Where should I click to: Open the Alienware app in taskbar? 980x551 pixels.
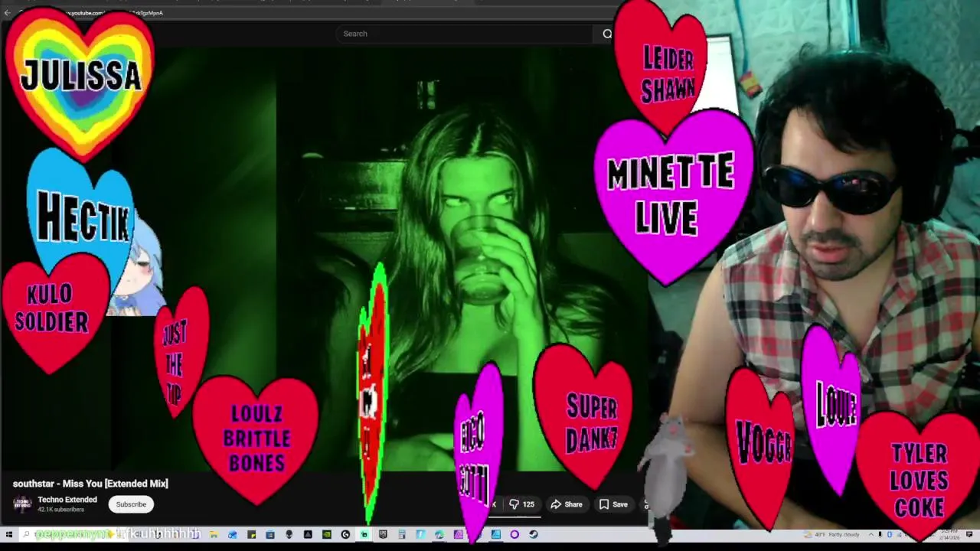289,534
